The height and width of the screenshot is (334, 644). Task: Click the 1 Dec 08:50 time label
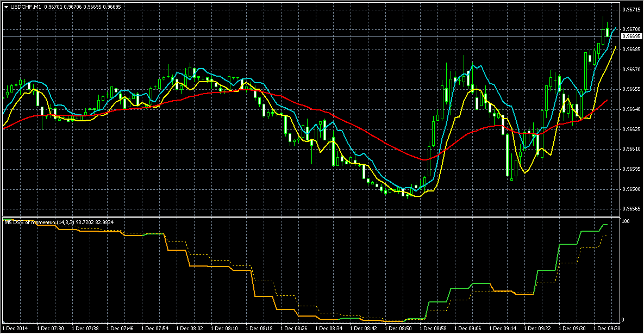[x=398, y=329]
